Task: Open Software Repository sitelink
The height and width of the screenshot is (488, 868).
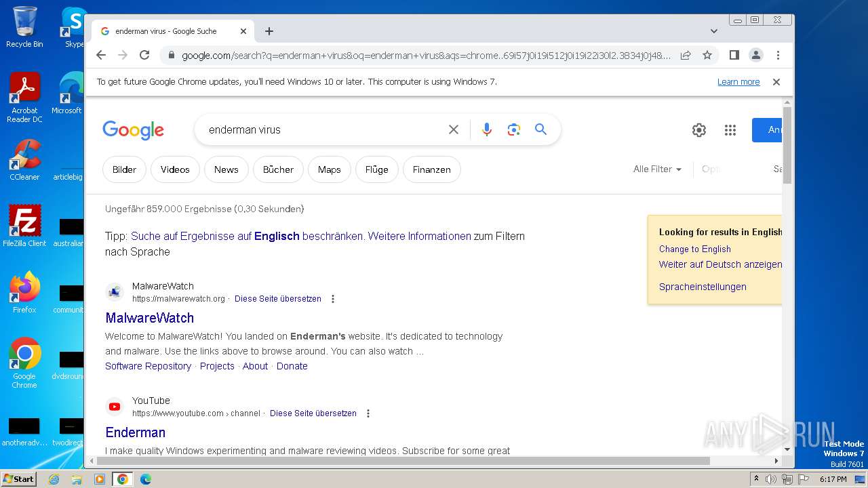Action: [x=148, y=366]
